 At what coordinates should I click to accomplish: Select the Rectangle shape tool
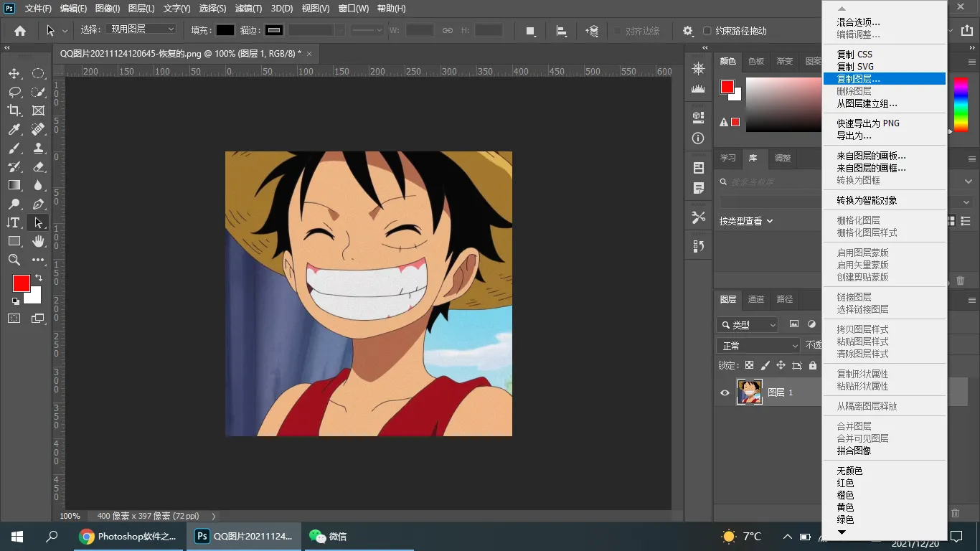(x=14, y=241)
